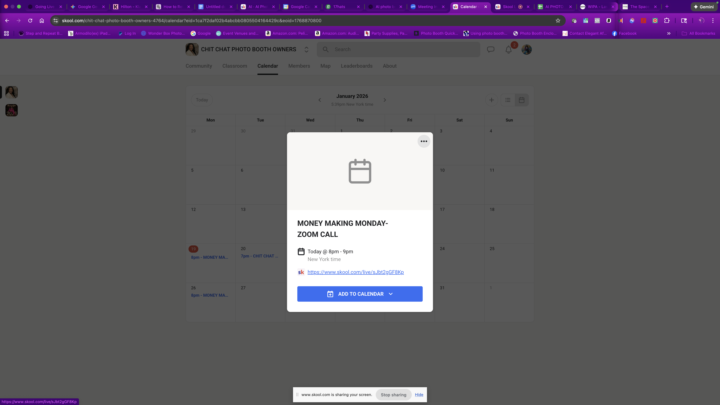Open the skool.com live call link
720x405 pixels.
pyautogui.click(x=355, y=272)
